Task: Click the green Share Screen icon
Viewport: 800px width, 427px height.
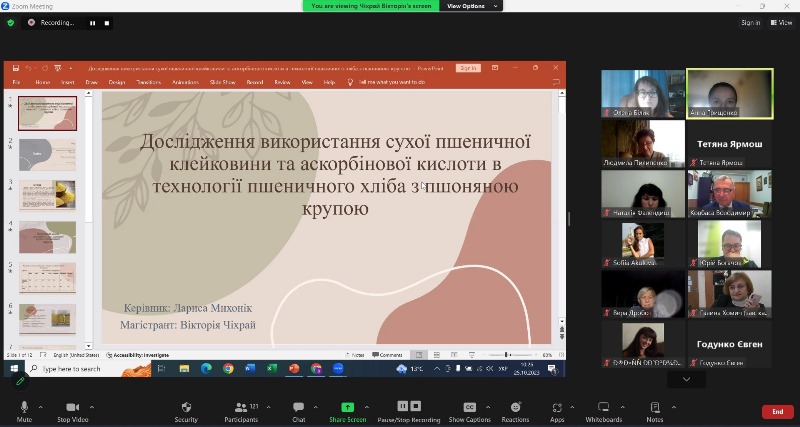Action: click(347, 407)
